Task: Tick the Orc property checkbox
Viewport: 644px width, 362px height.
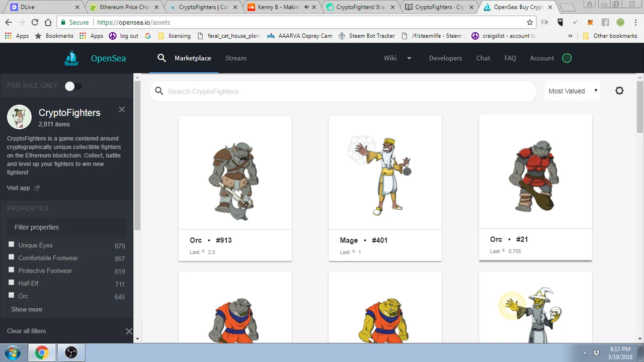Action: coord(12,295)
